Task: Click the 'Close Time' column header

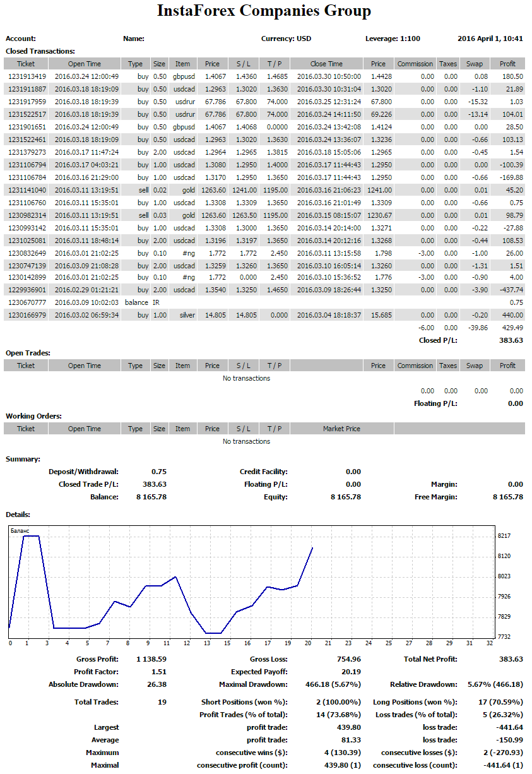Action: click(x=327, y=64)
